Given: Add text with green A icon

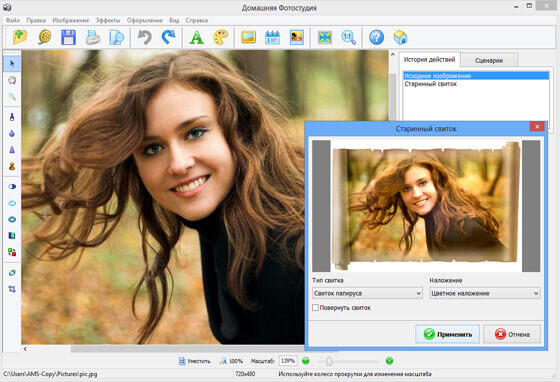Looking at the screenshot, I should pyautogui.click(x=196, y=37).
